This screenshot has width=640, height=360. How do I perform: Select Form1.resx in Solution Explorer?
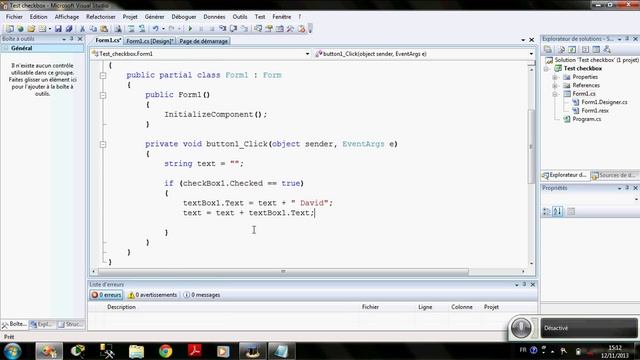pos(595,111)
